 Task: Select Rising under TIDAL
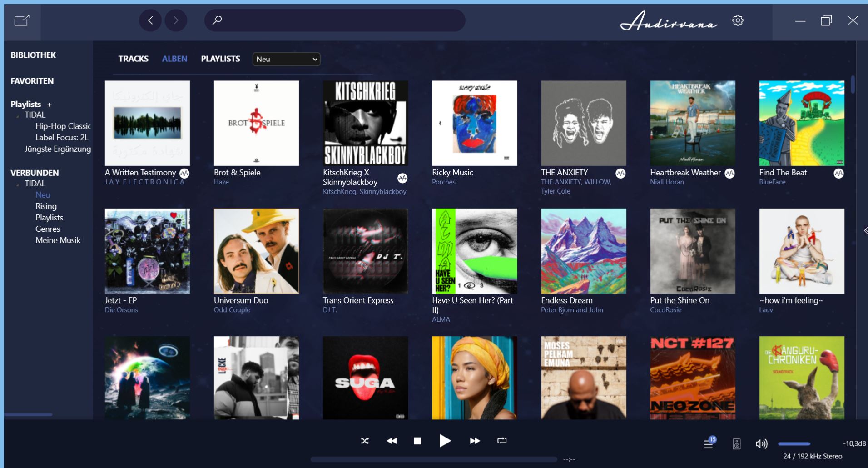[x=46, y=206]
